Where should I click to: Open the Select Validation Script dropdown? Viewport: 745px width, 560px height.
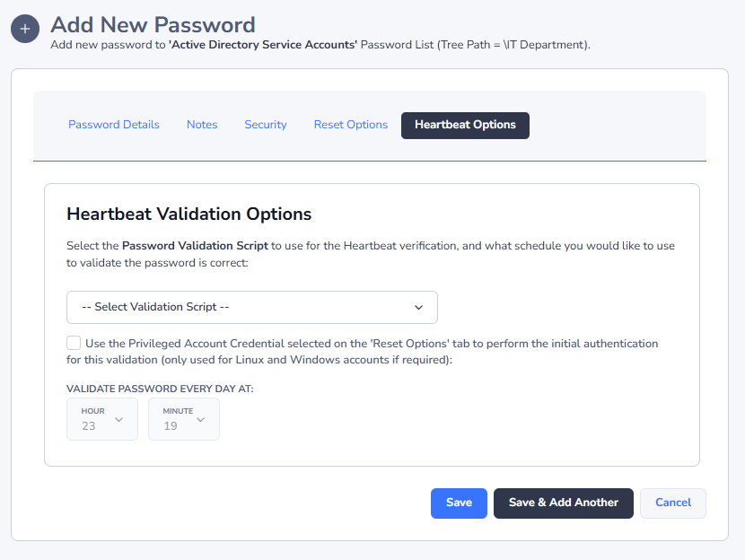[251, 307]
